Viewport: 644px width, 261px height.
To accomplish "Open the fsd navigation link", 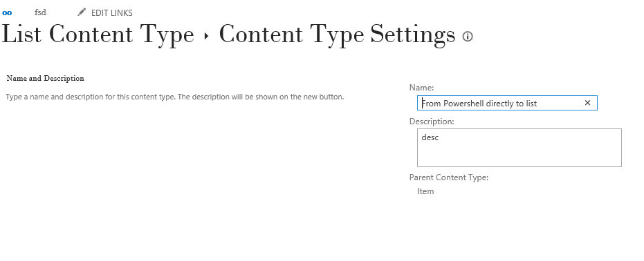I will (x=40, y=12).
